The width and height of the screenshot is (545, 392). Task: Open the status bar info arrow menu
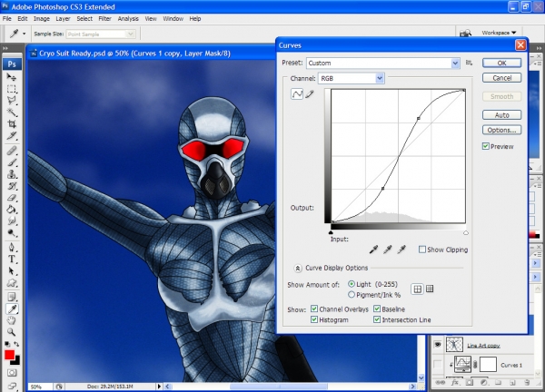(159, 386)
